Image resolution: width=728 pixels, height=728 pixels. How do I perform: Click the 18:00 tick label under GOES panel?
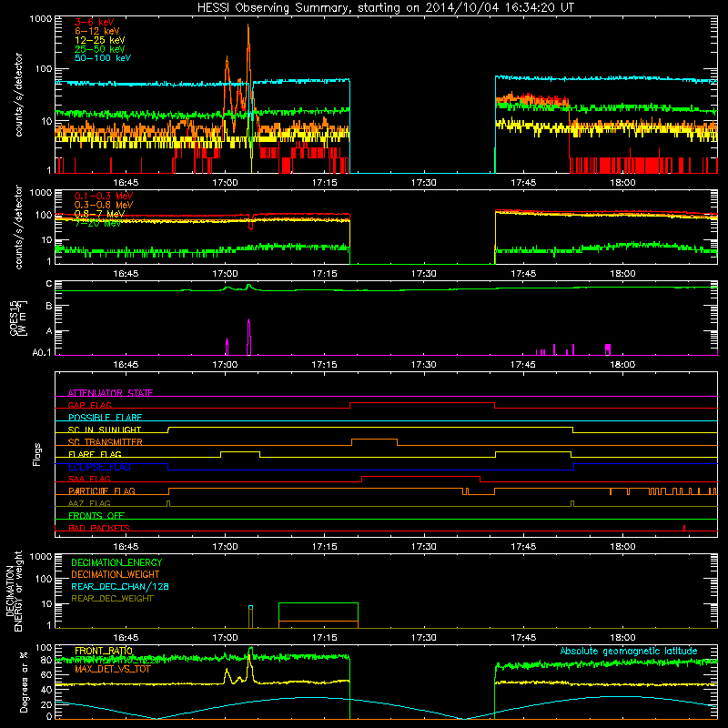622,365
